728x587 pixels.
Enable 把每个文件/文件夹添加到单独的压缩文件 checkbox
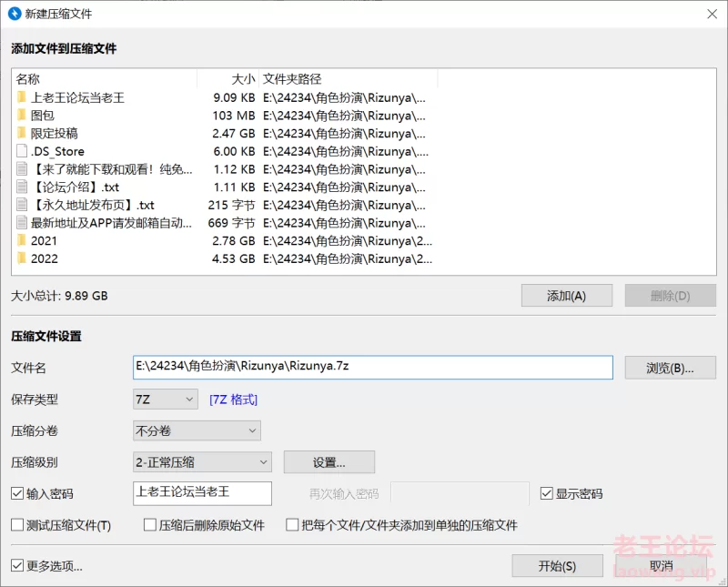click(292, 525)
